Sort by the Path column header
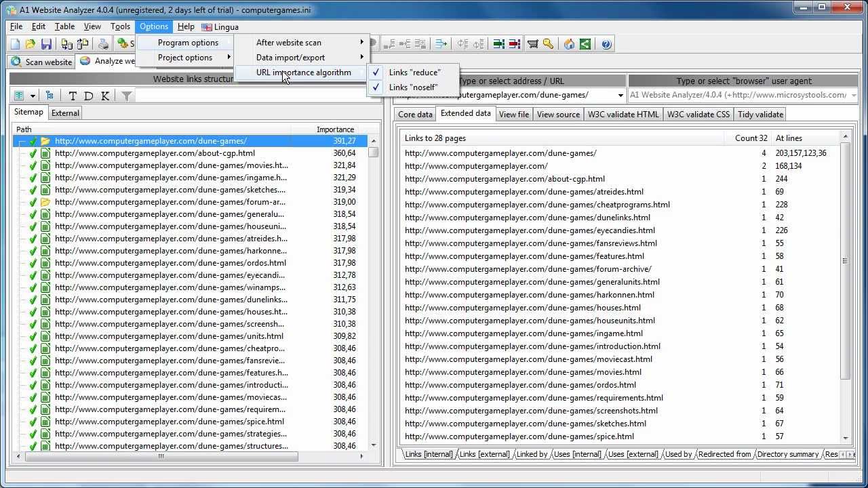This screenshot has width=868, height=488. coord(153,129)
